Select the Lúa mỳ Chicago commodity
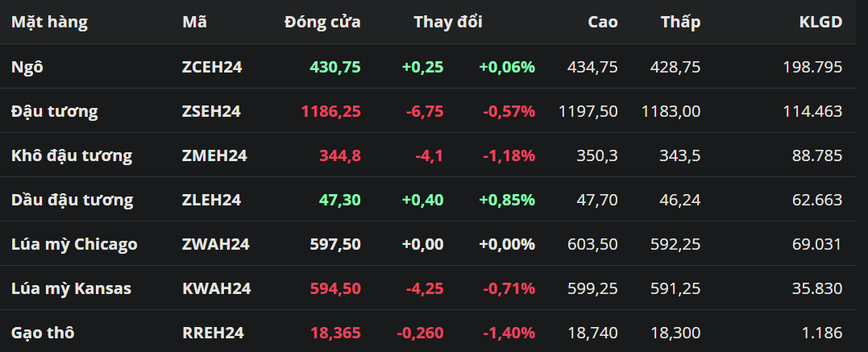The height and width of the screenshot is (352, 868). click(x=74, y=244)
